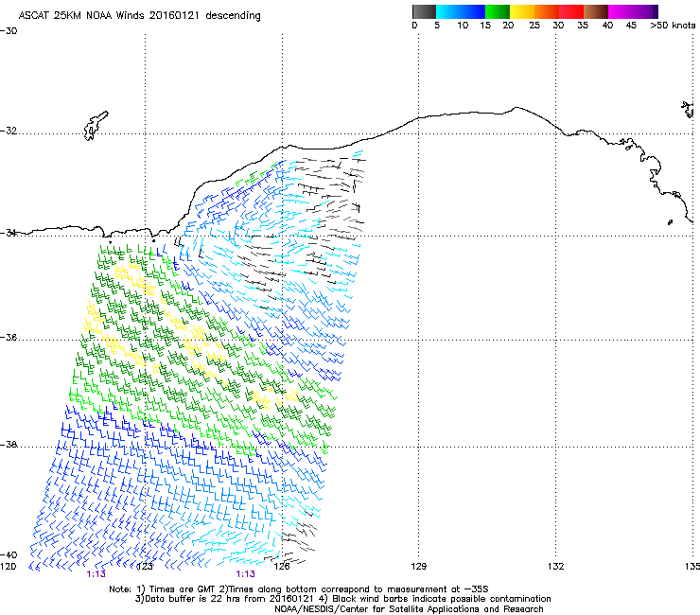The image size is (700, 615).
Task: Click the longitude label '129'
Action: click(x=418, y=567)
